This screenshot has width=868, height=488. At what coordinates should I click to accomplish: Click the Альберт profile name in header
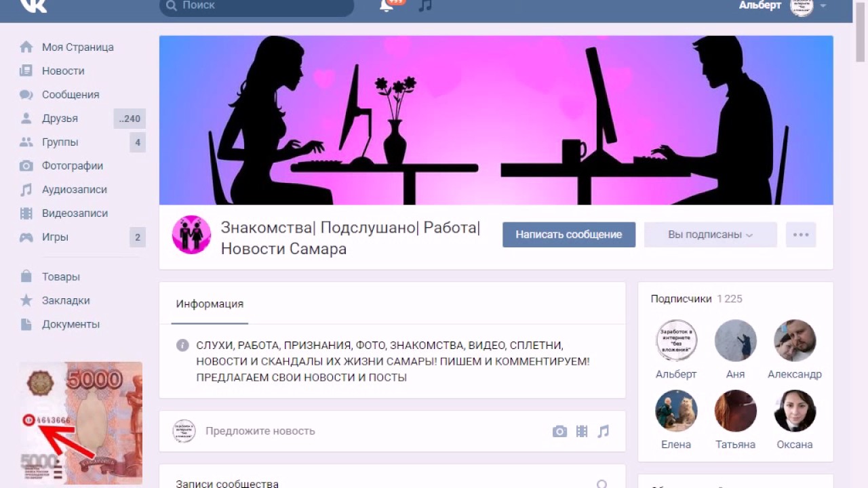click(x=760, y=5)
